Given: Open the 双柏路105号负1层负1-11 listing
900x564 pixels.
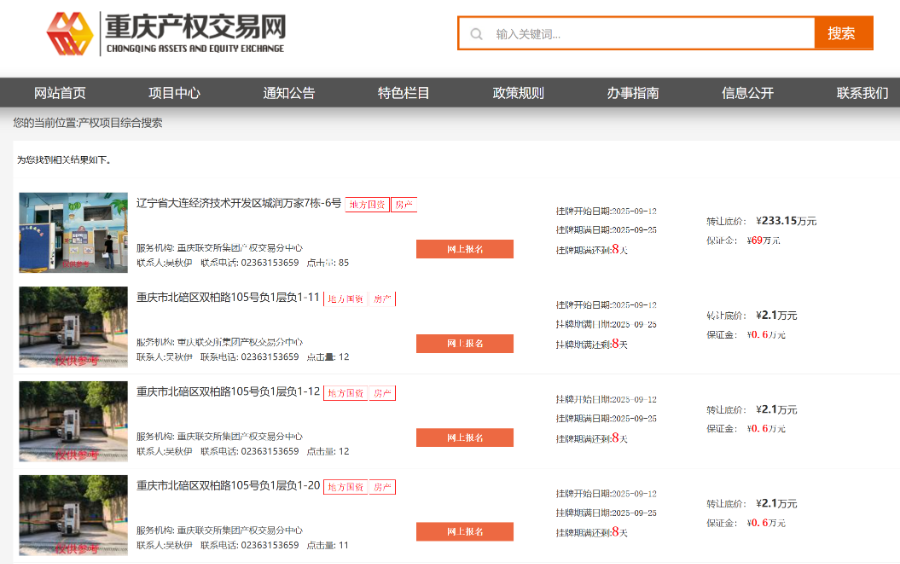Looking at the screenshot, I should coord(228,298).
